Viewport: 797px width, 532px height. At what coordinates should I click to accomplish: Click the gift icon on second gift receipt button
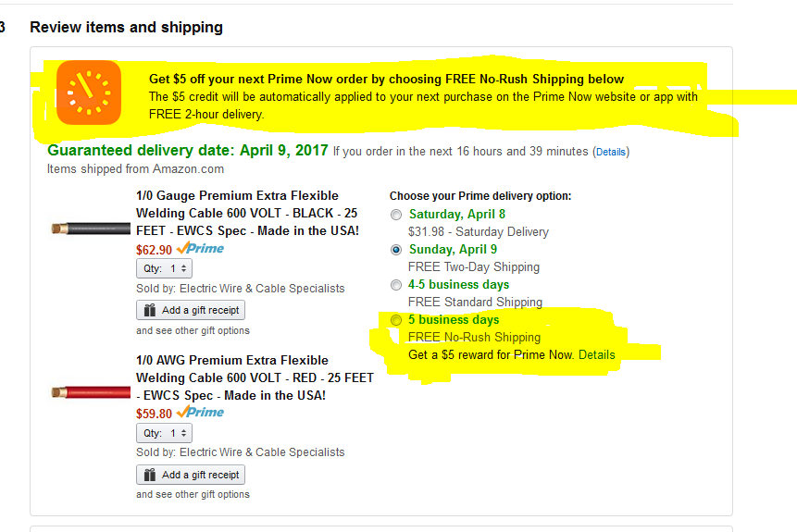point(149,475)
